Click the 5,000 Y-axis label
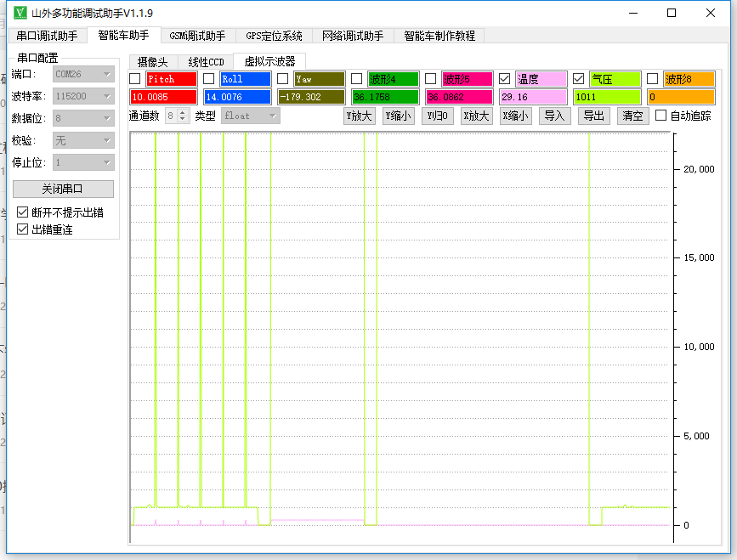The image size is (737, 560). pyautogui.click(x=696, y=436)
